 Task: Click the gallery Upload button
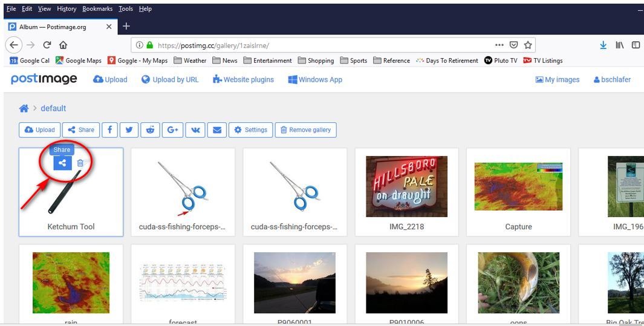point(39,130)
